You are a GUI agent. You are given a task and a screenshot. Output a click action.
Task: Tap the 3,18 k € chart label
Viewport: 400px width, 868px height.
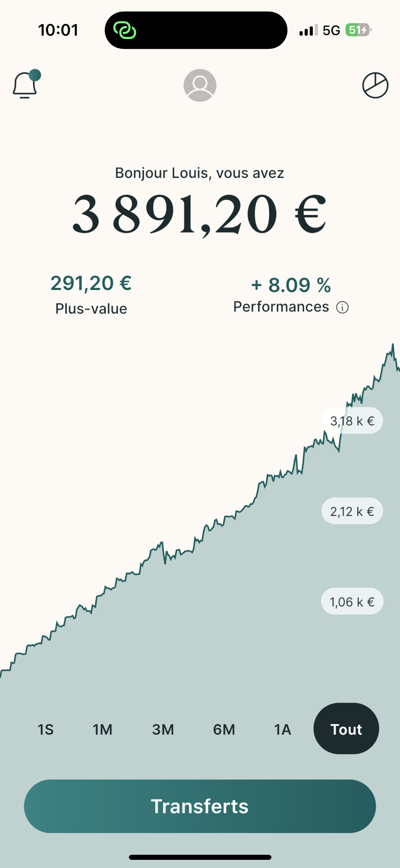click(352, 421)
